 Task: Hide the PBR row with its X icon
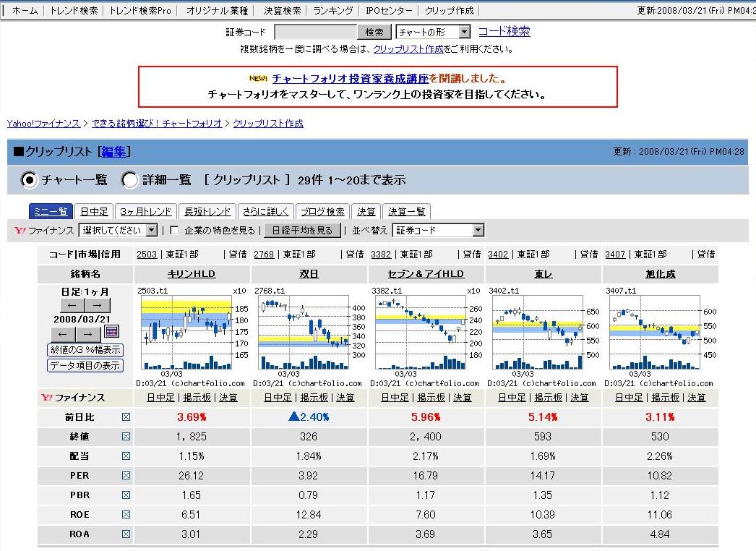click(126, 495)
